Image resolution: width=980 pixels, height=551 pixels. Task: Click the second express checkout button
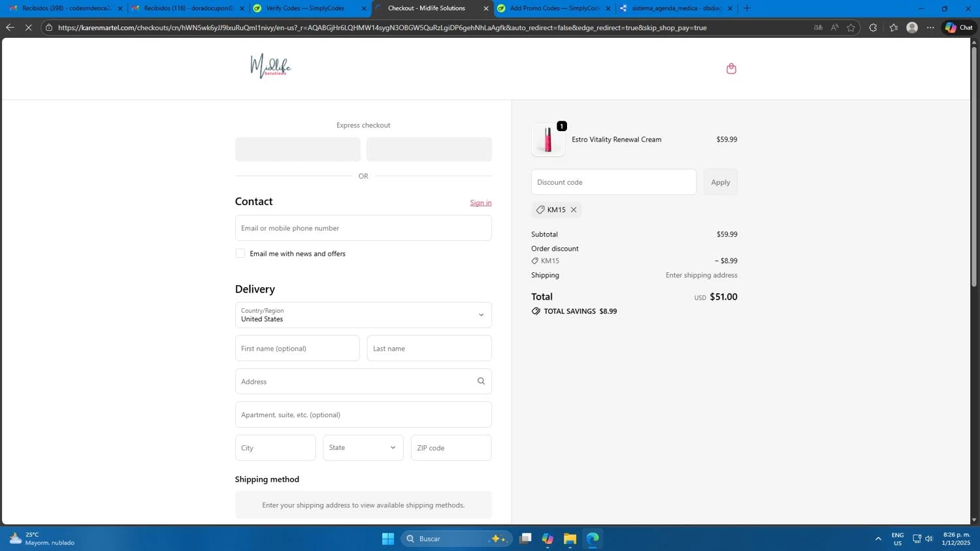coord(429,150)
